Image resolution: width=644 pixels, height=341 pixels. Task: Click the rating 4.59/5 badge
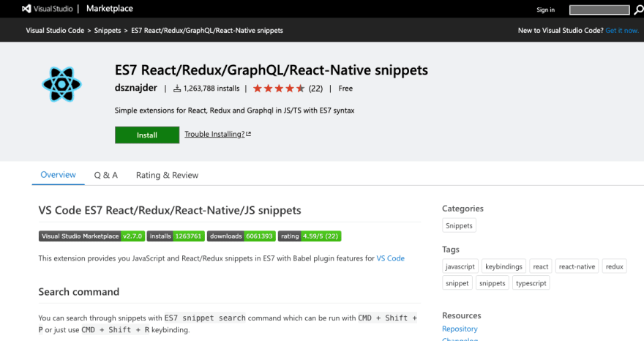point(310,236)
